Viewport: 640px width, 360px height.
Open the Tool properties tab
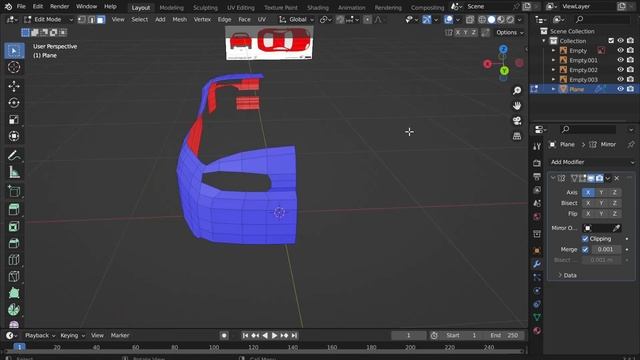537,146
